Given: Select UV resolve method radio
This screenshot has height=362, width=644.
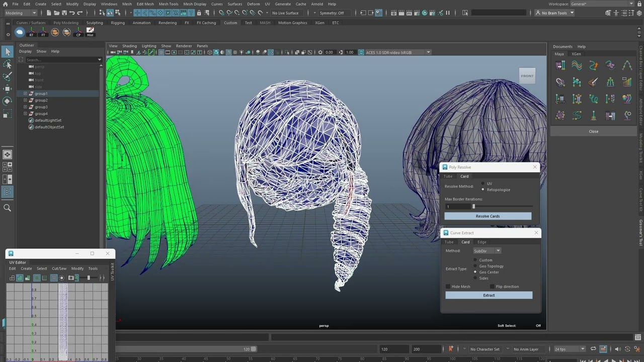Looking at the screenshot, I should click(x=483, y=184).
